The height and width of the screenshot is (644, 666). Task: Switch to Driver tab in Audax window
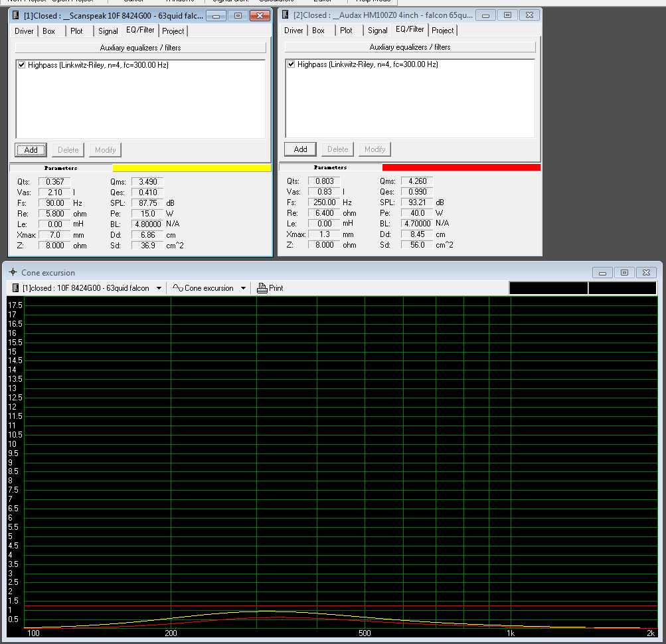(293, 30)
